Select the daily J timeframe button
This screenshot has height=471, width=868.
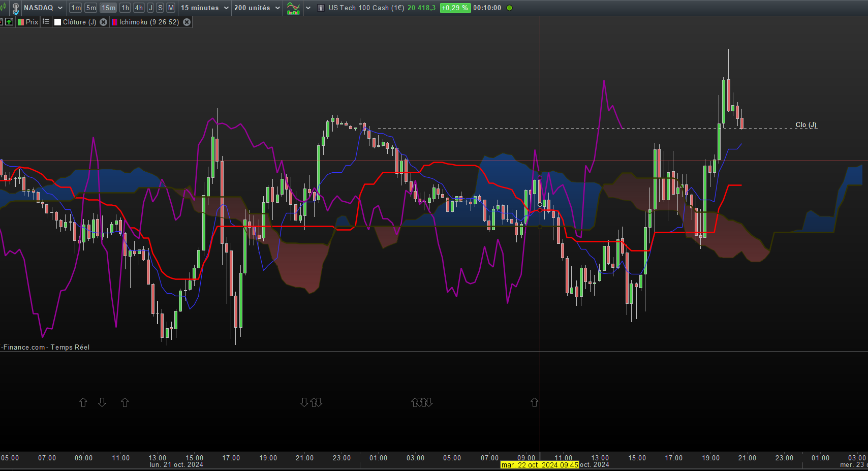tap(150, 8)
